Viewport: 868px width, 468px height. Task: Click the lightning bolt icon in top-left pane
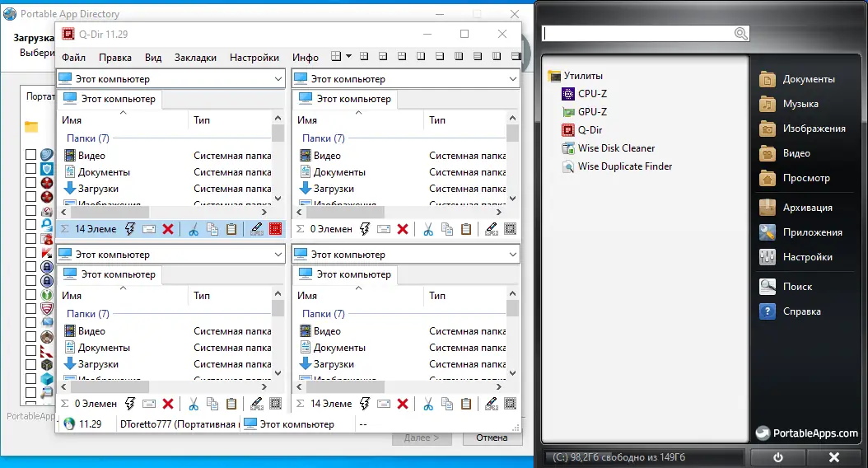[129, 229]
